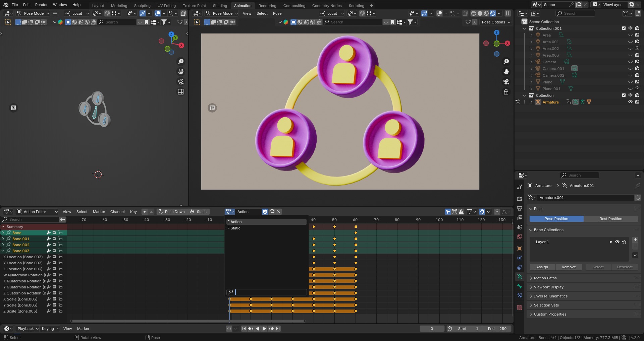Open the Channel menu in Action Editor
Screen dimensions: 644x341
tap(117, 212)
